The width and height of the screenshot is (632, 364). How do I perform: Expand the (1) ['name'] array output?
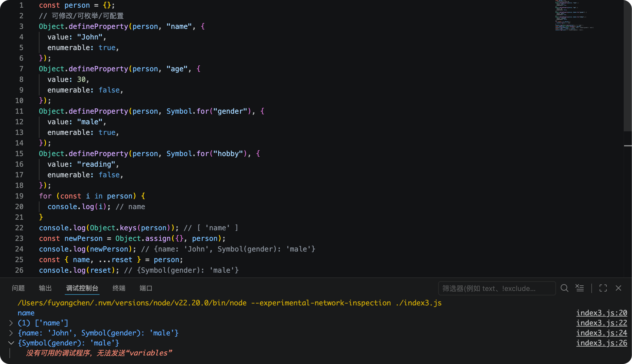click(11, 323)
